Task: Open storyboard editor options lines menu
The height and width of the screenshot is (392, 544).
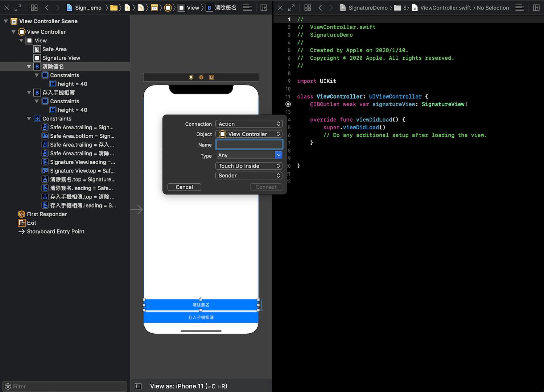Action: 247,8
